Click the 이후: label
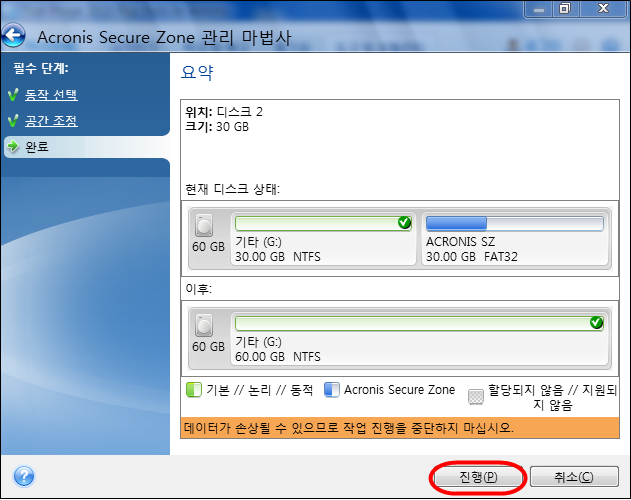 (x=198, y=289)
